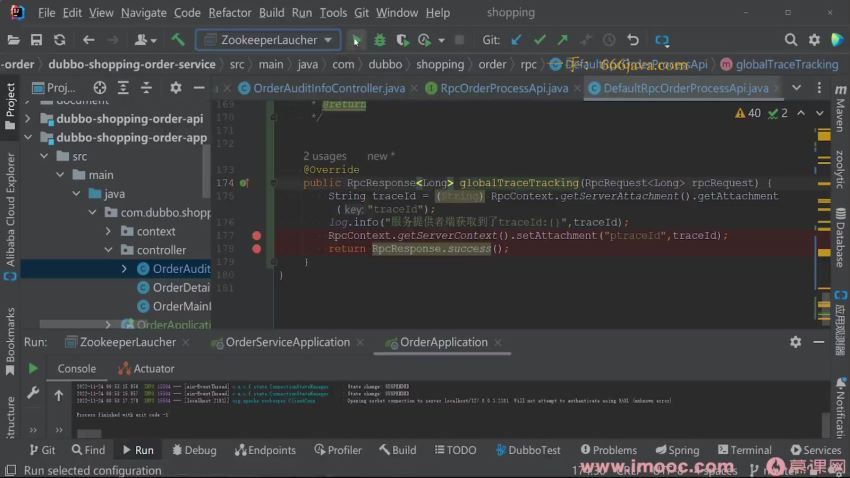Save all files with the disk icon
This screenshot has width=850, height=478.
click(36, 40)
